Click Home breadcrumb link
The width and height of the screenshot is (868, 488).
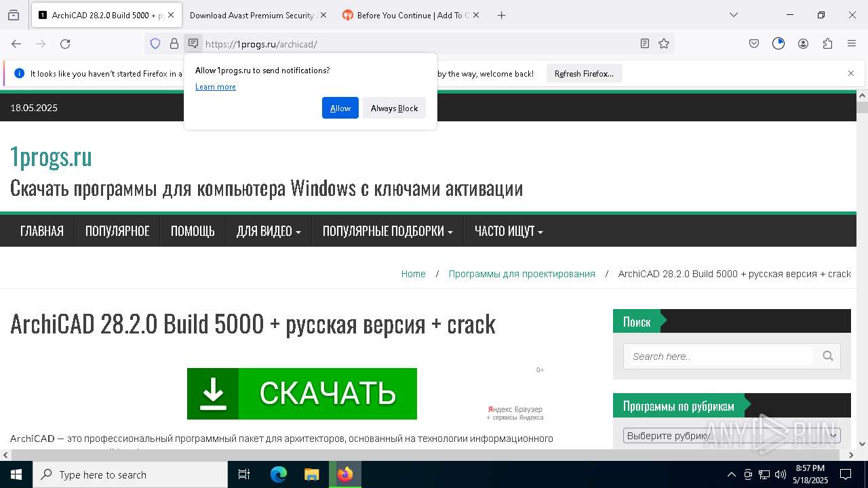click(x=414, y=274)
